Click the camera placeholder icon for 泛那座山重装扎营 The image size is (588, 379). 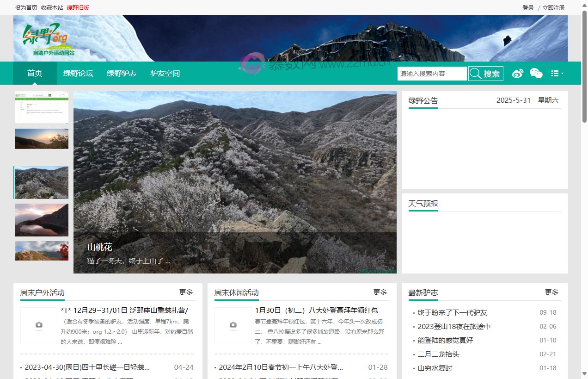(x=39, y=325)
